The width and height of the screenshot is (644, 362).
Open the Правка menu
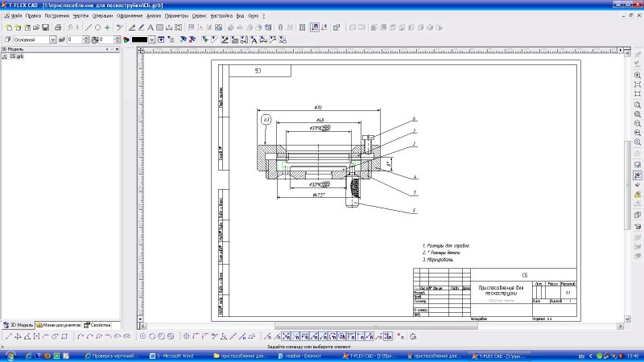pos(33,15)
